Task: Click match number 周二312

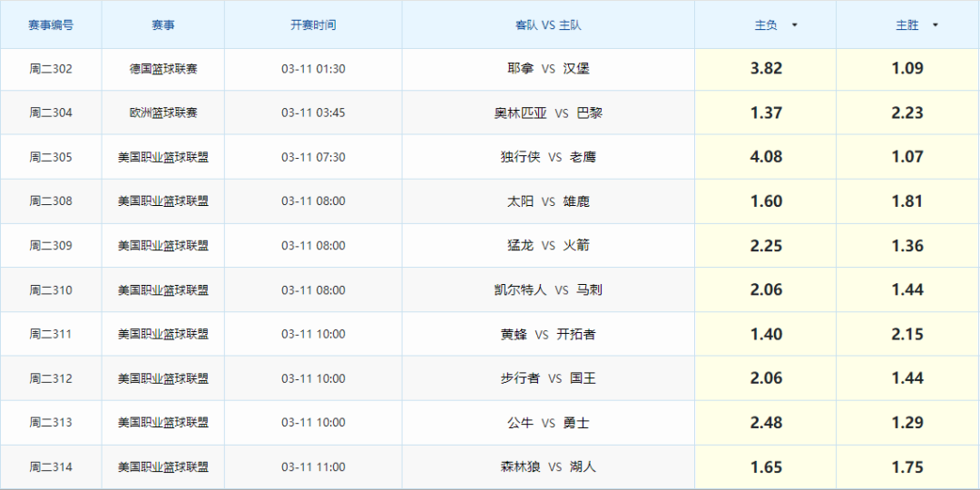Action: (x=51, y=378)
